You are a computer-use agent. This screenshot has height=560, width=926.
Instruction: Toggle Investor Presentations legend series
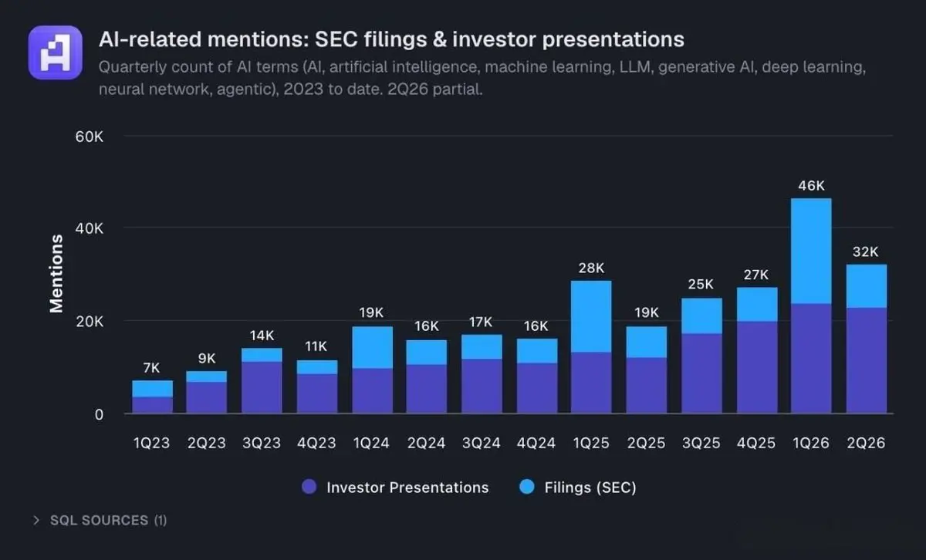[x=395, y=487]
